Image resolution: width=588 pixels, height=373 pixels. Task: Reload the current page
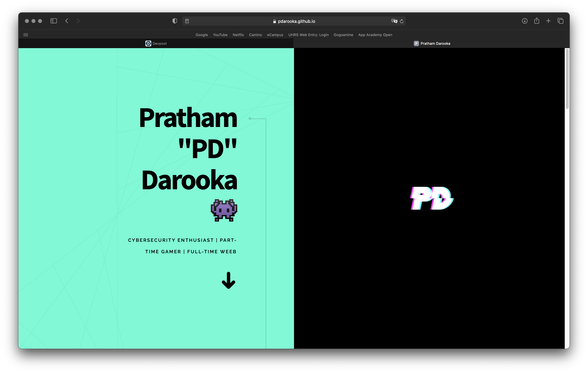click(402, 21)
